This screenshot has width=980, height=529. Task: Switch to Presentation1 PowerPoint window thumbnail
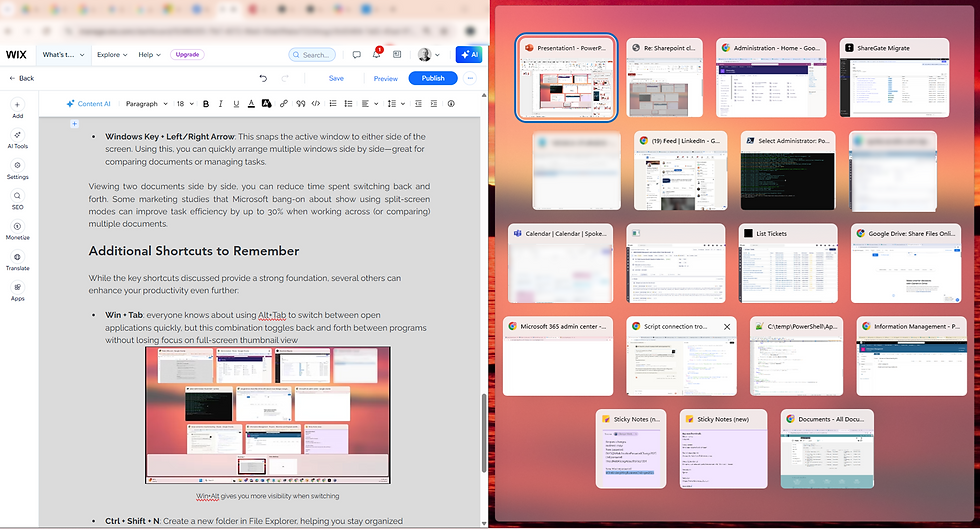pos(566,78)
